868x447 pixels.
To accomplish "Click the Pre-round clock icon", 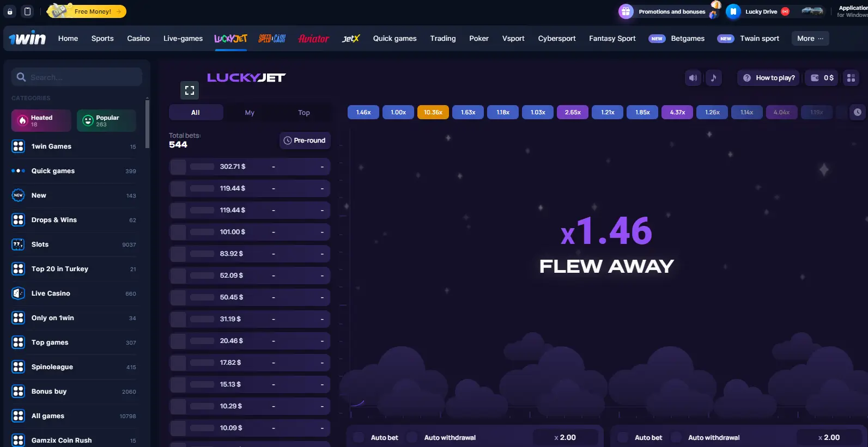I will pyautogui.click(x=288, y=140).
